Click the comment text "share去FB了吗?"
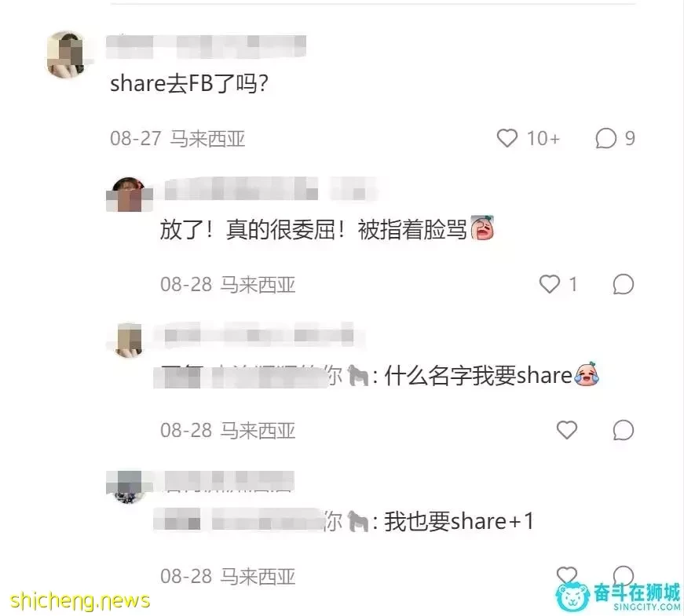Screen dimensions: 684x616 tap(189, 83)
